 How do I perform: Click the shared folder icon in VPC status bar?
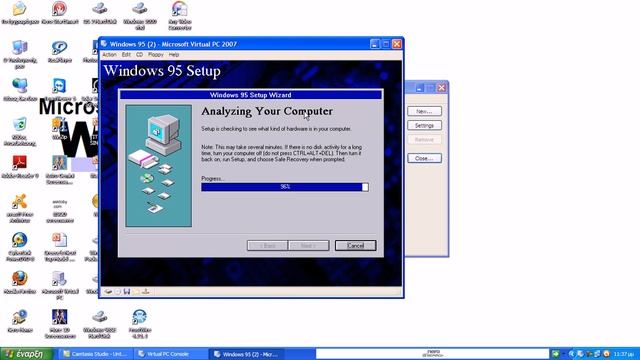click(136, 291)
